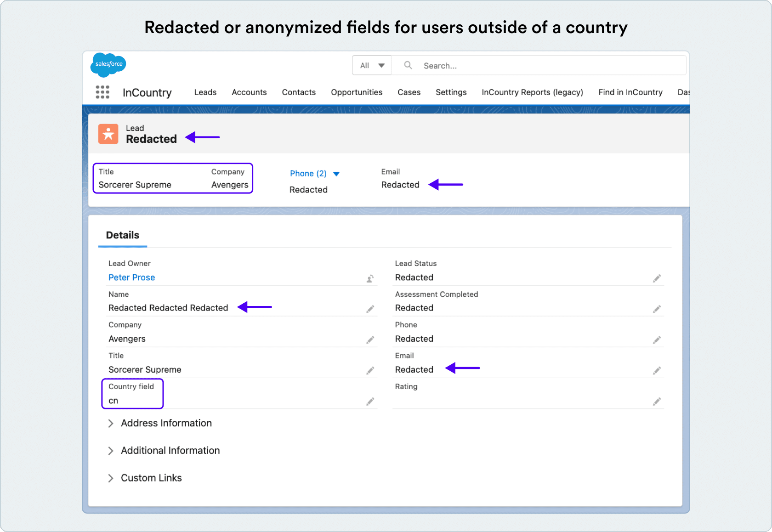Open the Leads navigation tab
The image size is (772, 532).
pyautogui.click(x=205, y=92)
